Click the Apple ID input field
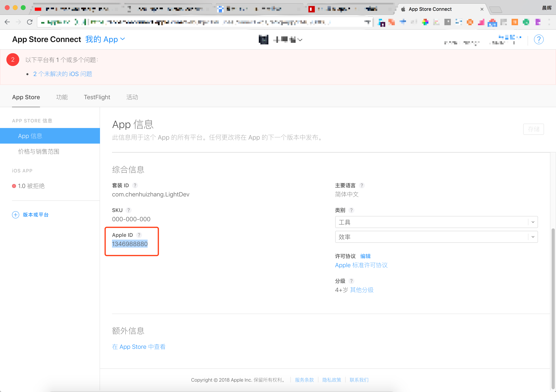The width and height of the screenshot is (556, 392). [x=130, y=244]
